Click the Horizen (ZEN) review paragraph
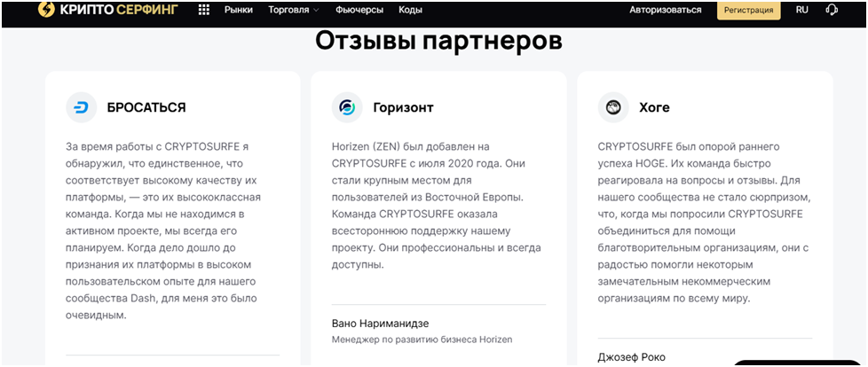 tap(436, 206)
